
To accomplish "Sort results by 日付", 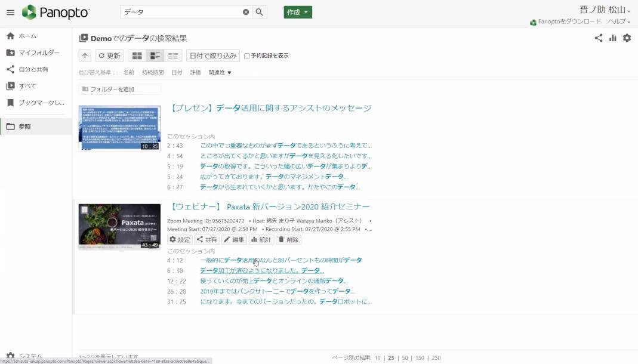I will point(177,72).
